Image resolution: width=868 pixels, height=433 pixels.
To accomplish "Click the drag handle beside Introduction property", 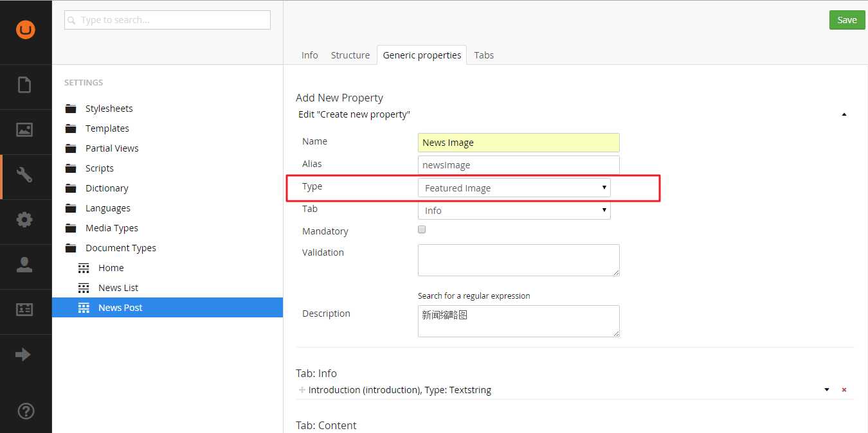I will [302, 390].
